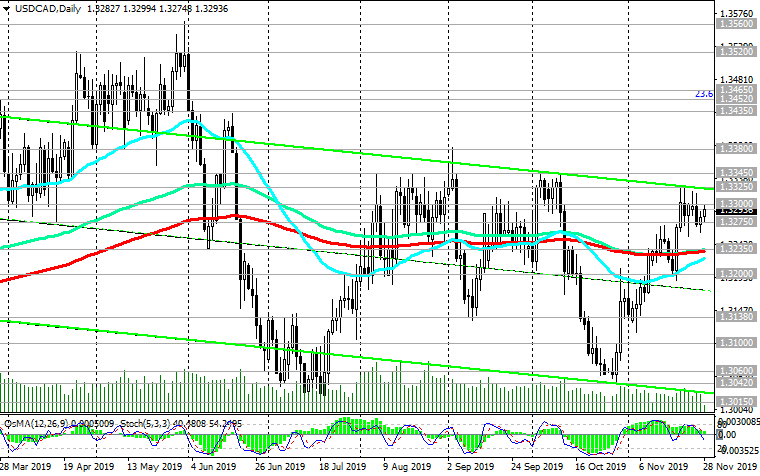The height and width of the screenshot is (476, 760).
Task: Click the triangle arrow beside USDCAD title
Action: [6, 9]
